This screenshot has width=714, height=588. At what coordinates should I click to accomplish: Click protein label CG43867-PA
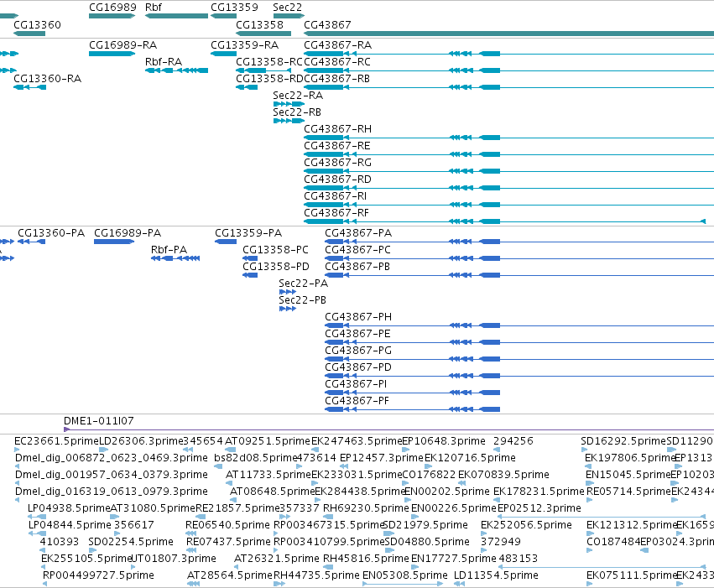click(x=358, y=233)
